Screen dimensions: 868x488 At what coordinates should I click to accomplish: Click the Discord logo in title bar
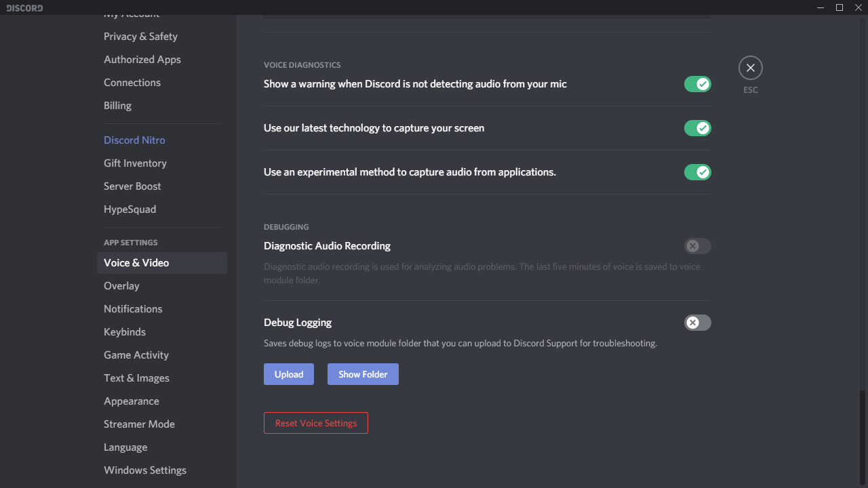[24, 8]
